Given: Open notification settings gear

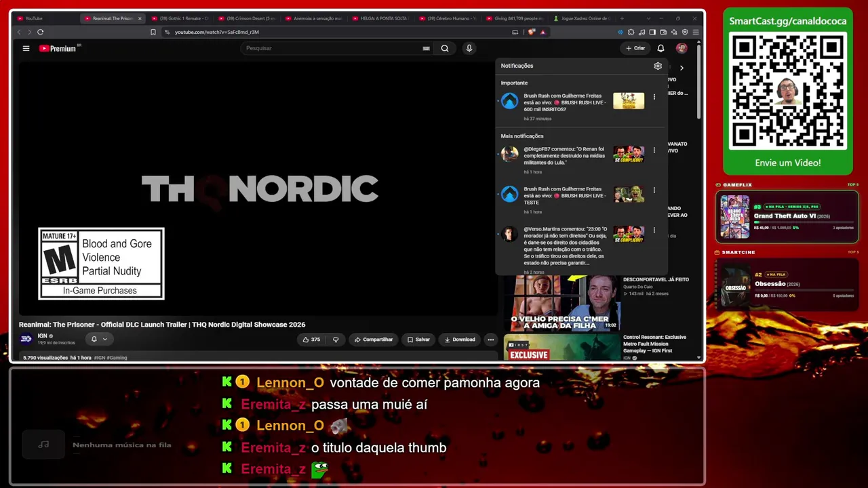Looking at the screenshot, I should point(658,66).
